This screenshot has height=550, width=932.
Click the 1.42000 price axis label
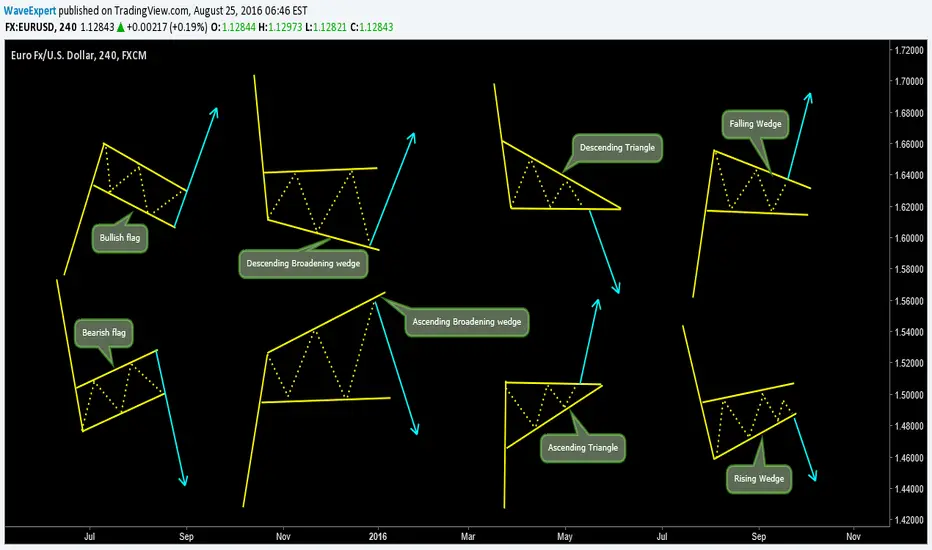click(909, 520)
